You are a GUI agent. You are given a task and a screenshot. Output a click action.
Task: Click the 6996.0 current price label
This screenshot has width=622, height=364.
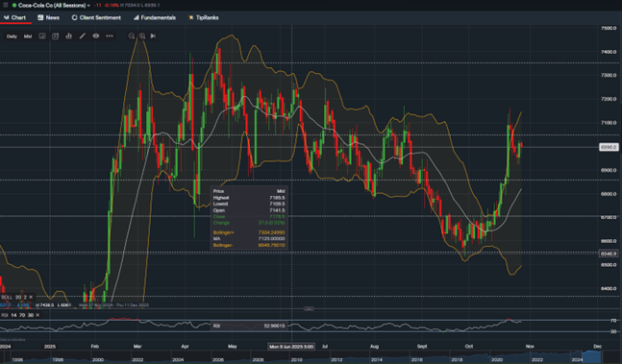tap(609, 147)
